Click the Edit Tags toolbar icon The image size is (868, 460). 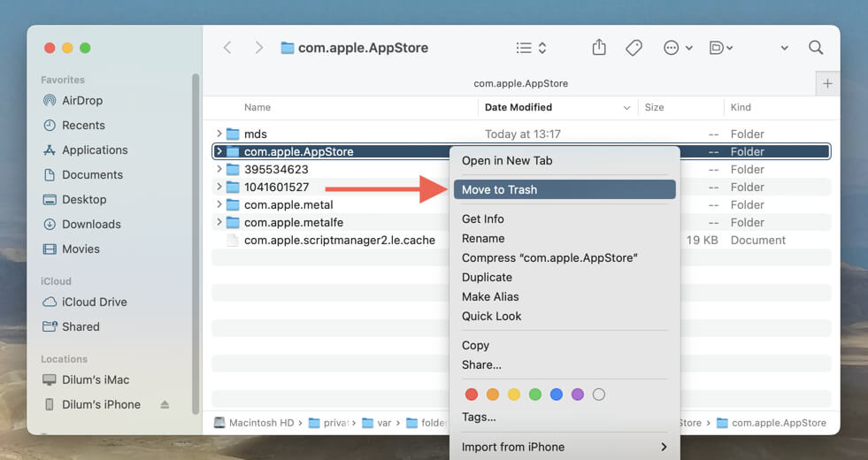pos(634,48)
